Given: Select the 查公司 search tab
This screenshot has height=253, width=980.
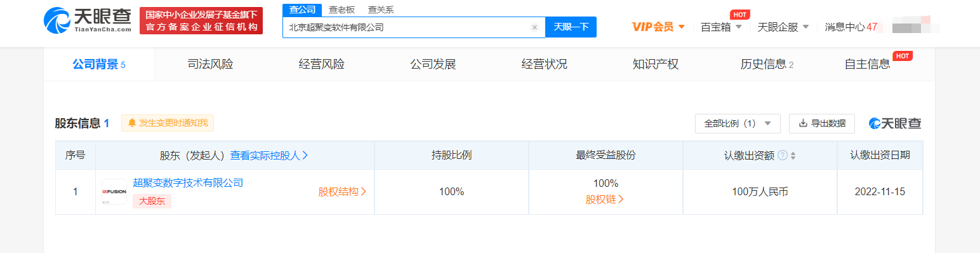Looking at the screenshot, I should (x=301, y=10).
